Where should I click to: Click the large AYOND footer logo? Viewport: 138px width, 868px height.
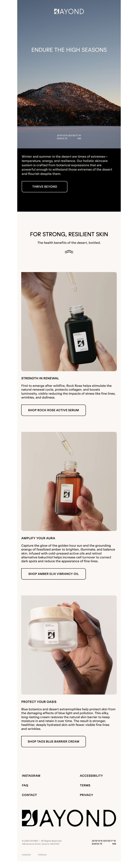pos(69,818)
